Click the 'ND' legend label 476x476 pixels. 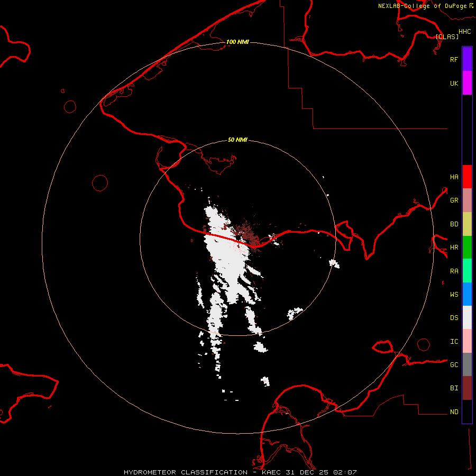click(454, 412)
